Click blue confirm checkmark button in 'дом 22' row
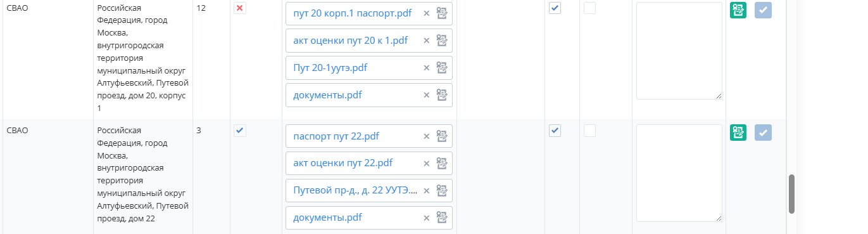This screenshot has width=868, height=234. pos(763,133)
